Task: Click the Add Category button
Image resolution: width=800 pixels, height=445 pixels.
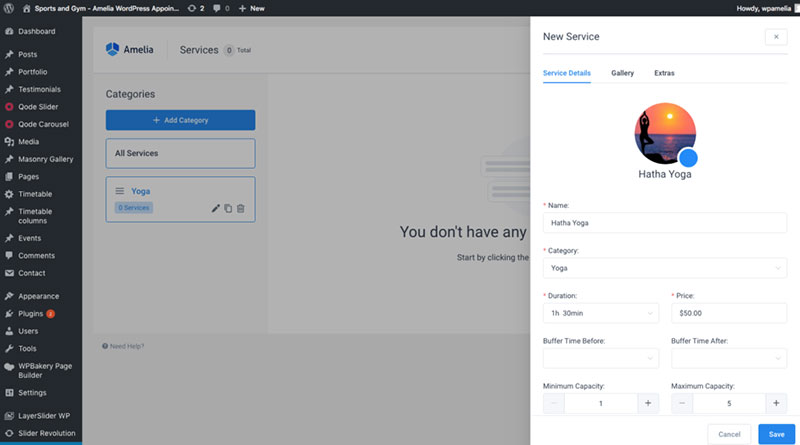Action: (181, 120)
